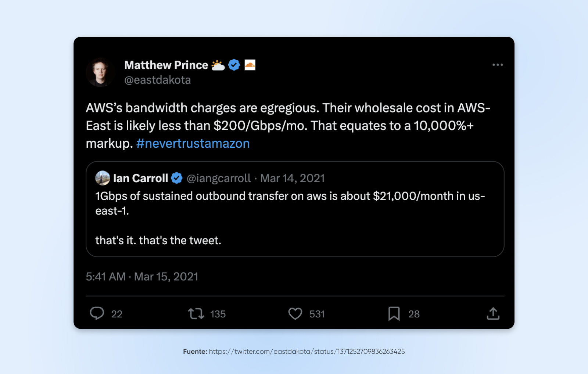Open the reply comments icon
588x374 pixels.
point(98,314)
